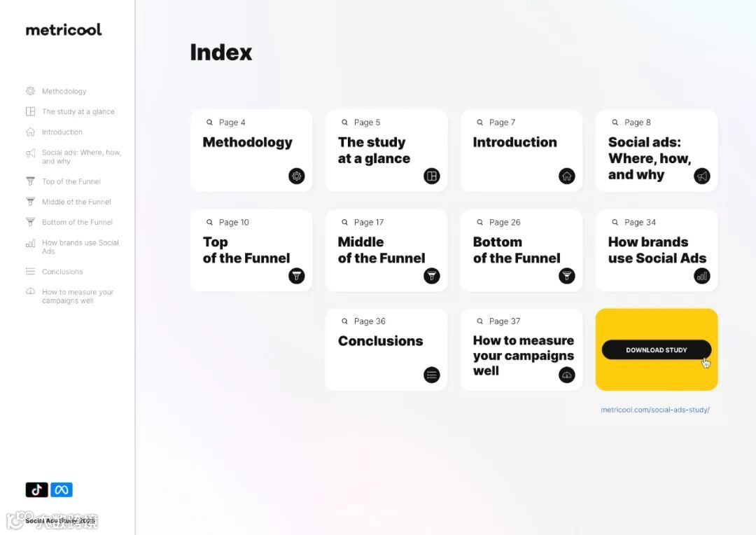The height and width of the screenshot is (535, 756).
Task: Jump to 'How to measure your campaigns' in the sidebar
Action: 77,296
